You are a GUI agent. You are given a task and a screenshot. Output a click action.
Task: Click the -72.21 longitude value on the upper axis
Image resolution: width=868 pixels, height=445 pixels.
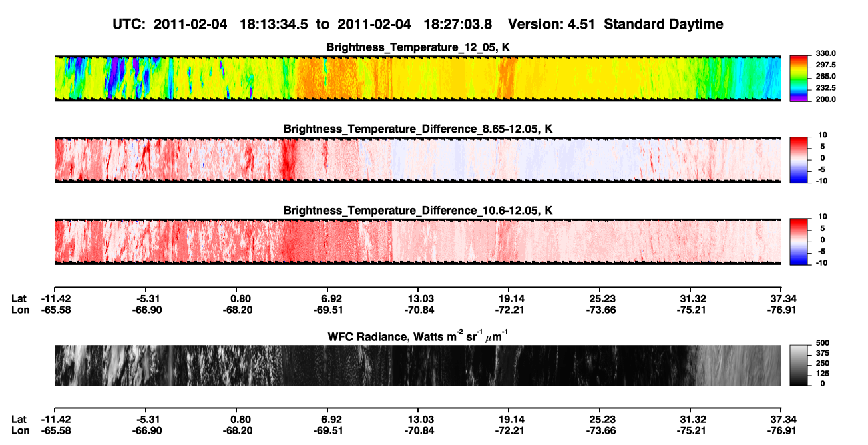(x=509, y=310)
